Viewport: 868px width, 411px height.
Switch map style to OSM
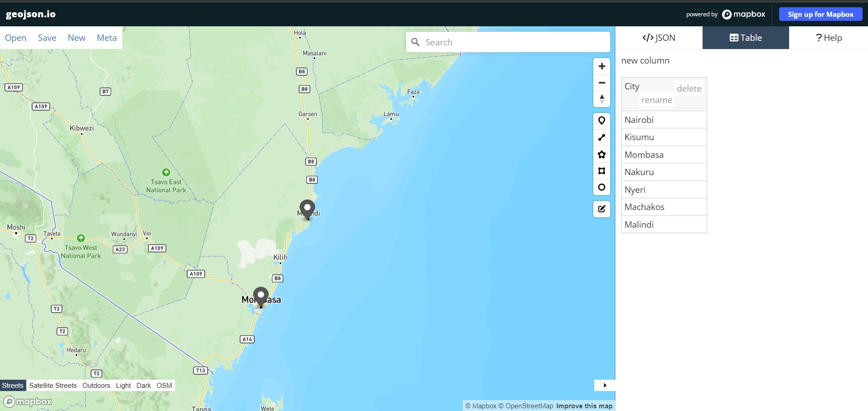pyautogui.click(x=164, y=386)
